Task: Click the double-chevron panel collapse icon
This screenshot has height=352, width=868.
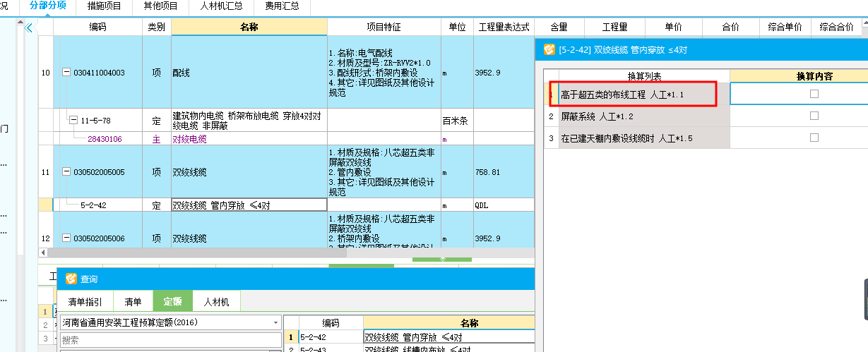Action: (x=29, y=28)
